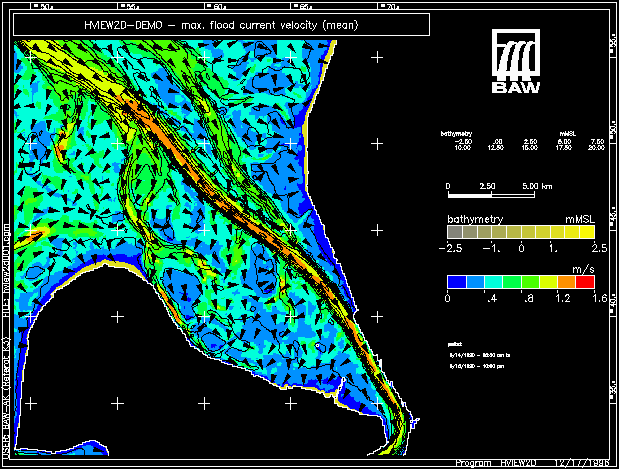The height and width of the screenshot is (469, 619).
Task: Select the orange velocity legend swatch
Action: tap(567, 282)
